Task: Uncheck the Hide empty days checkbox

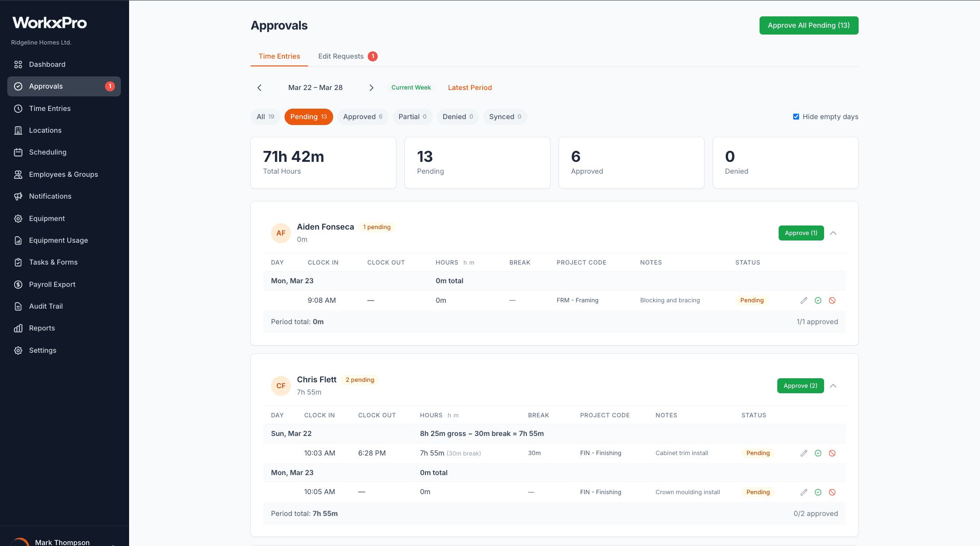Action: coord(796,116)
